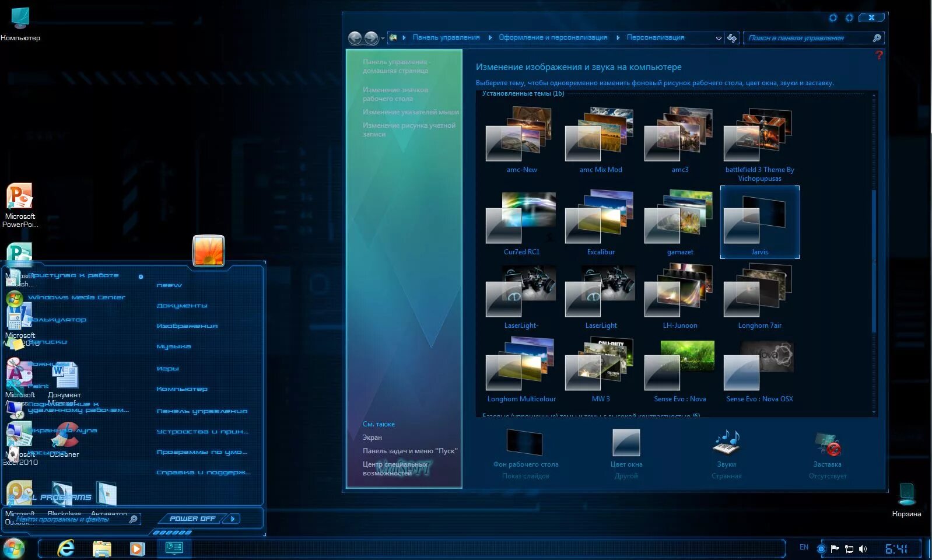
Task: Open Заставка screensaver settings icon
Action: coord(827,444)
